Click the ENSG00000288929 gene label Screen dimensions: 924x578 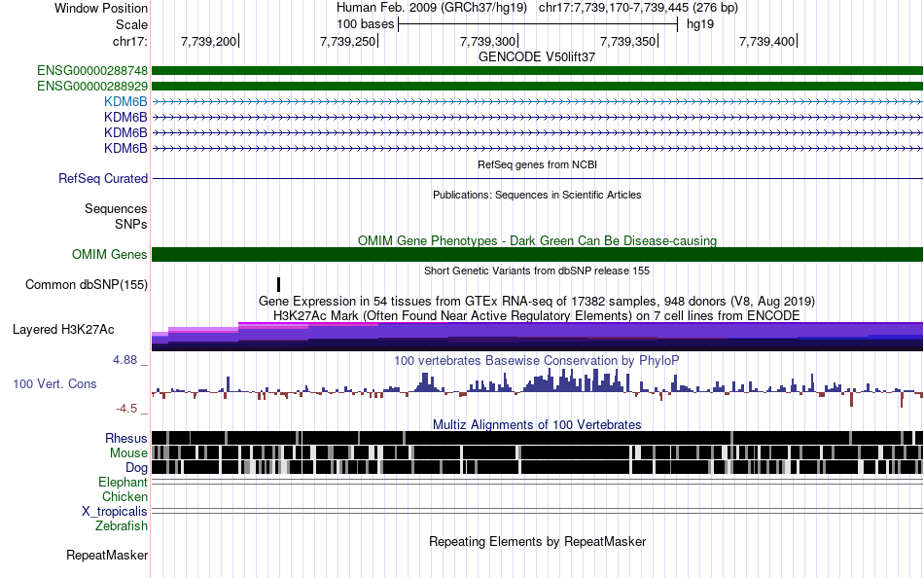pos(92,86)
